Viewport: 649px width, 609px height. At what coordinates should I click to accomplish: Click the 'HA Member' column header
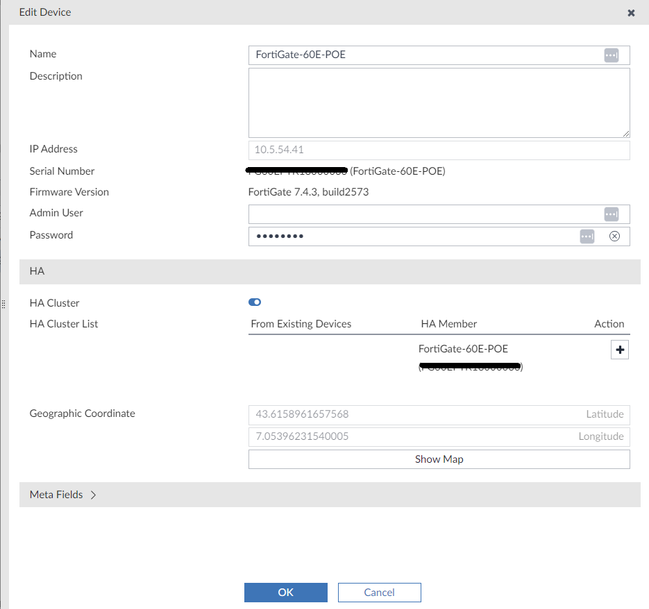coord(449,324)
